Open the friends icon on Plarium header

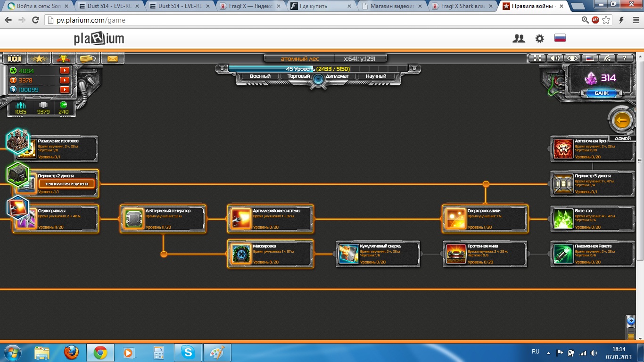point(519,39)
